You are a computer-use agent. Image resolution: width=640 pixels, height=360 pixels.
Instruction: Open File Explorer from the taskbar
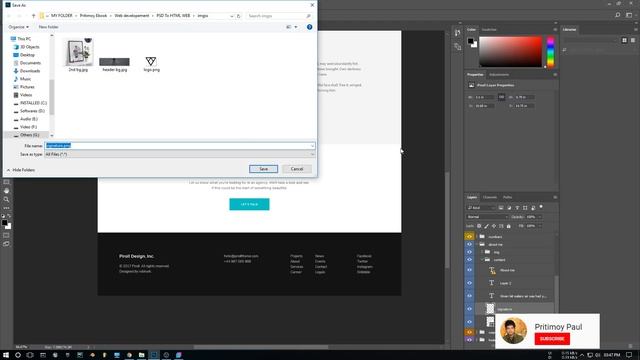[x=141, y=355]
